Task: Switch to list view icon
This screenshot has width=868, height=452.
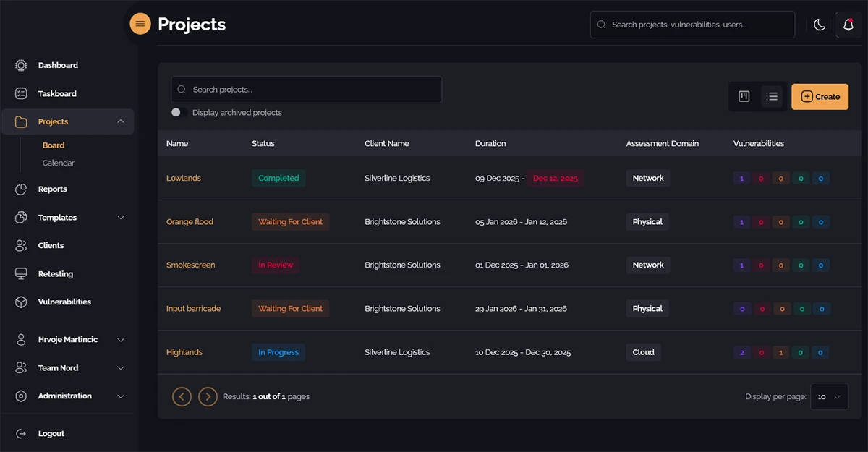Action: [x=772, y=96]
